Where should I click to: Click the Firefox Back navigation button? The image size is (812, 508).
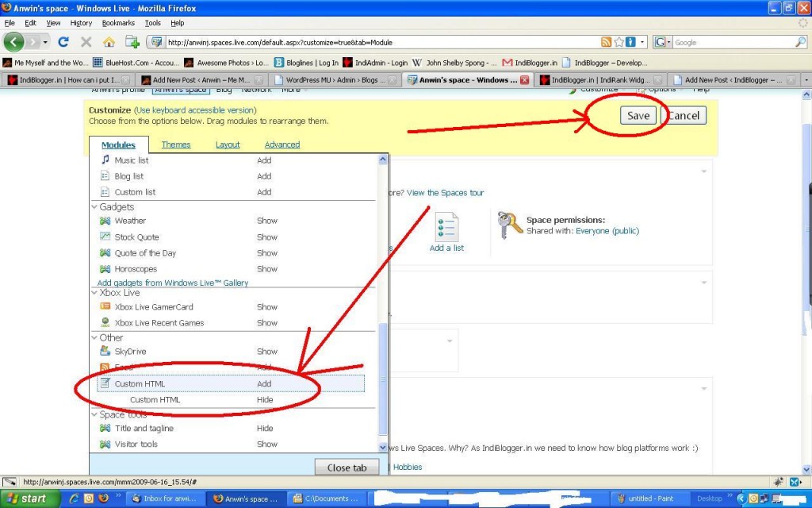click(13, 41)
